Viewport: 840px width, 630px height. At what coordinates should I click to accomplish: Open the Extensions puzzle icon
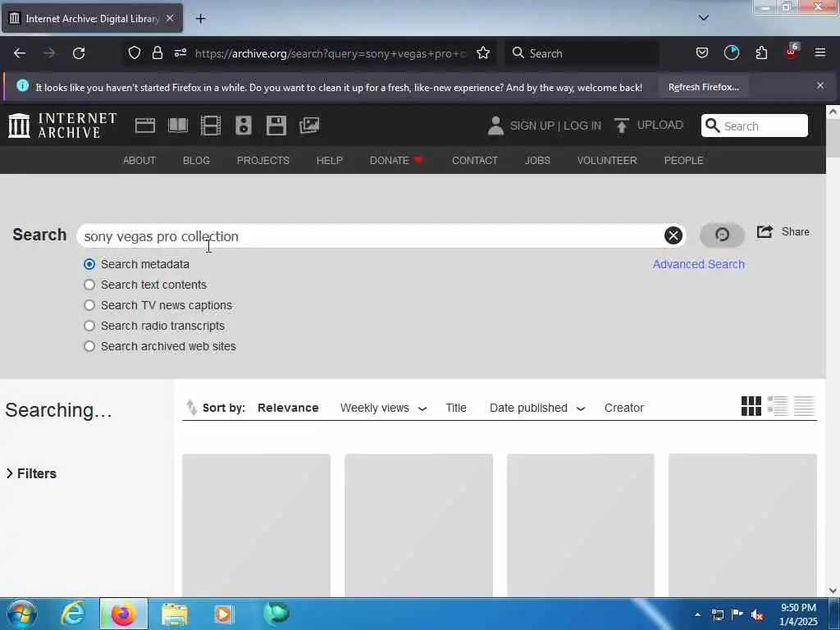tap(761, 53)
